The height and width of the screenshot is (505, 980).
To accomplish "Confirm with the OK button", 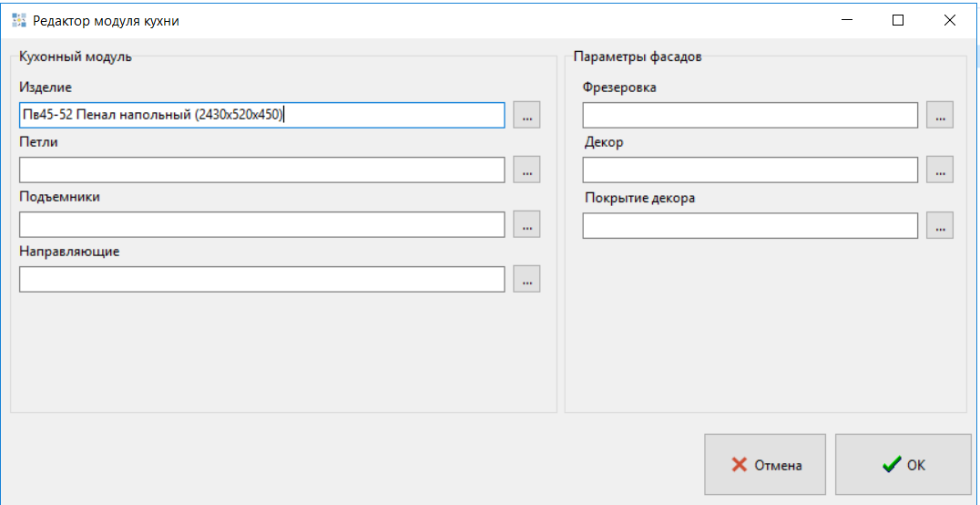I will [903, 465].
